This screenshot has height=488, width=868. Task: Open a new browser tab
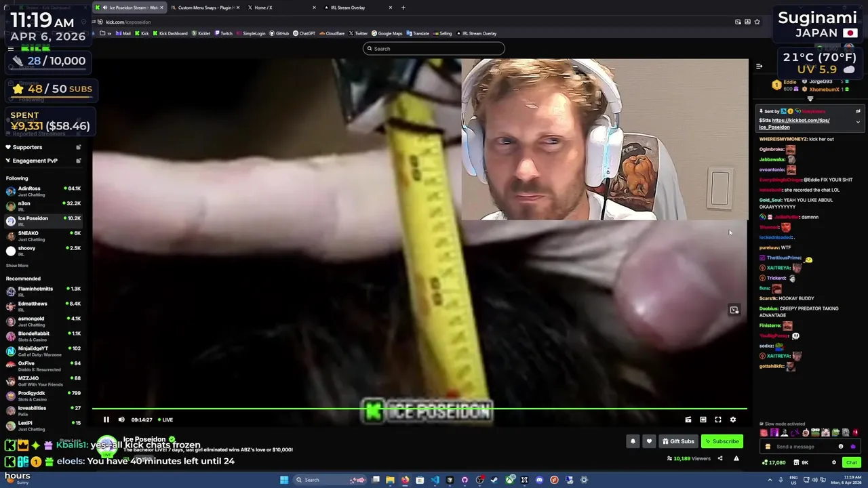coord(403,7)
